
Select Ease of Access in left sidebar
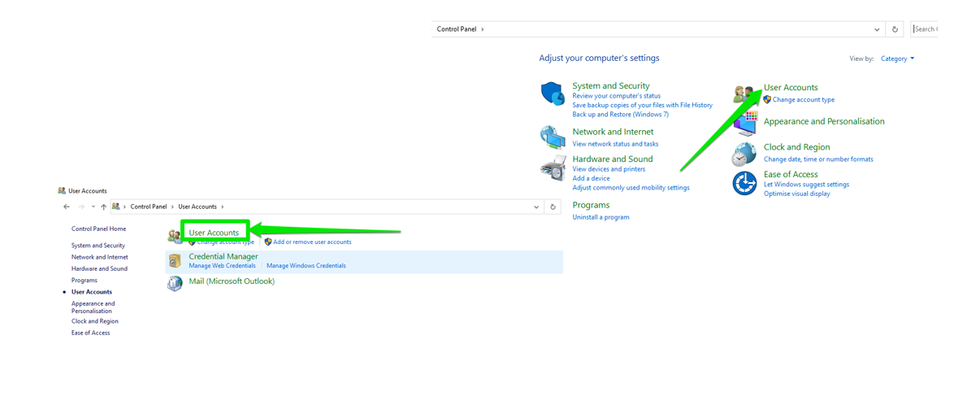(x=90, y=333)
